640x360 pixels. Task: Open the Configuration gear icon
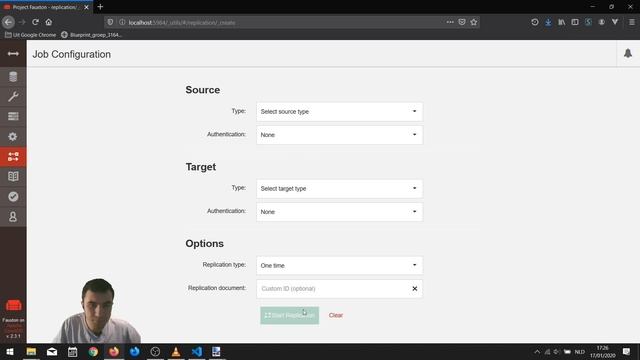tap(13, 136)
